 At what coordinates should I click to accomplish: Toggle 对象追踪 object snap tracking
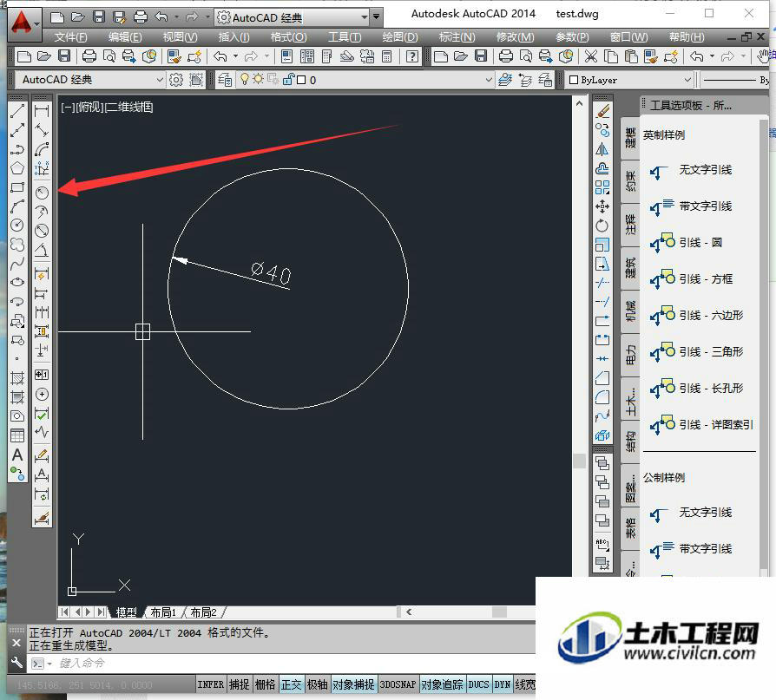[442, 684]
